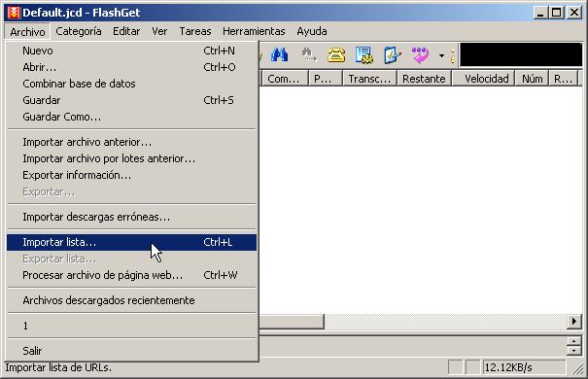Open the options list icon with gear
Screen dimensions: 588x379
(x=364, y=55)
